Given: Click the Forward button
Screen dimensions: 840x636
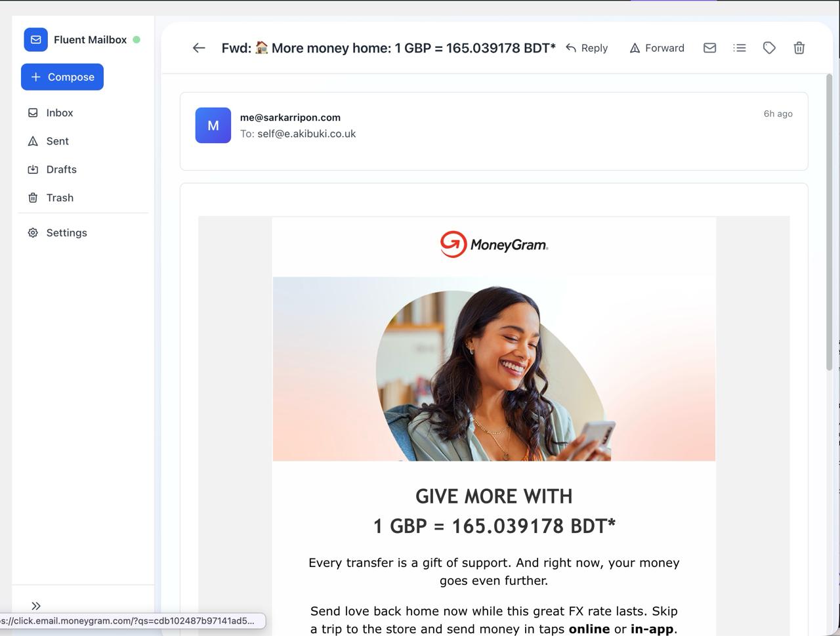Looking at the screenshot, I should pyautogui.click(x=657, y=48).
